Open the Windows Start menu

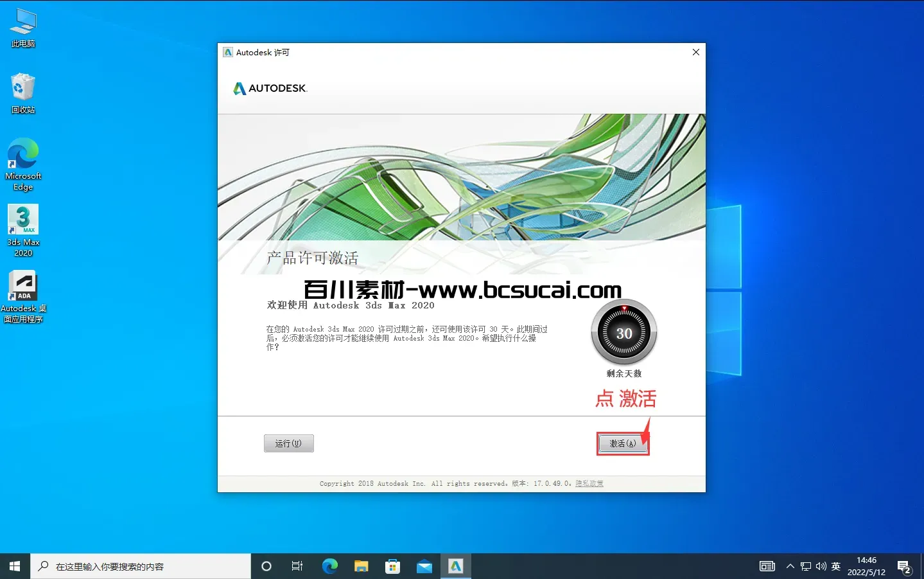point(15,566)
